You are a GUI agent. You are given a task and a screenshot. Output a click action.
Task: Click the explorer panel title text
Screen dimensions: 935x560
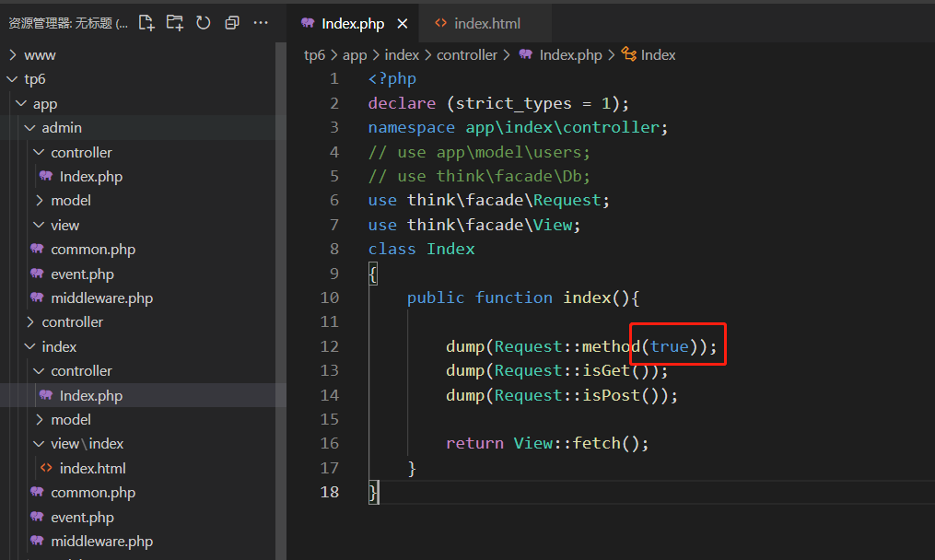tap(68, 23)
